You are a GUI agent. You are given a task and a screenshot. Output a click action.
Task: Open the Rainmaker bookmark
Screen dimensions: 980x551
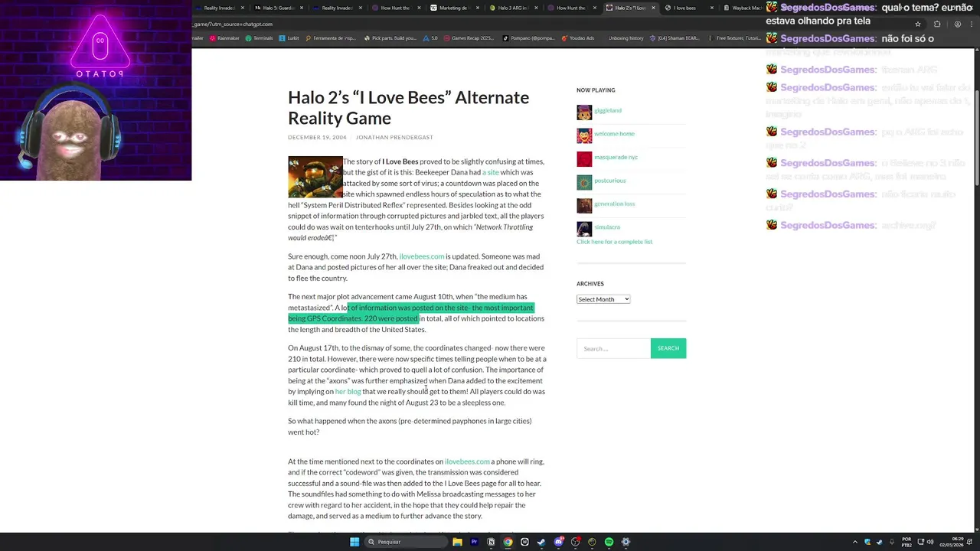(x=224, y=37)
